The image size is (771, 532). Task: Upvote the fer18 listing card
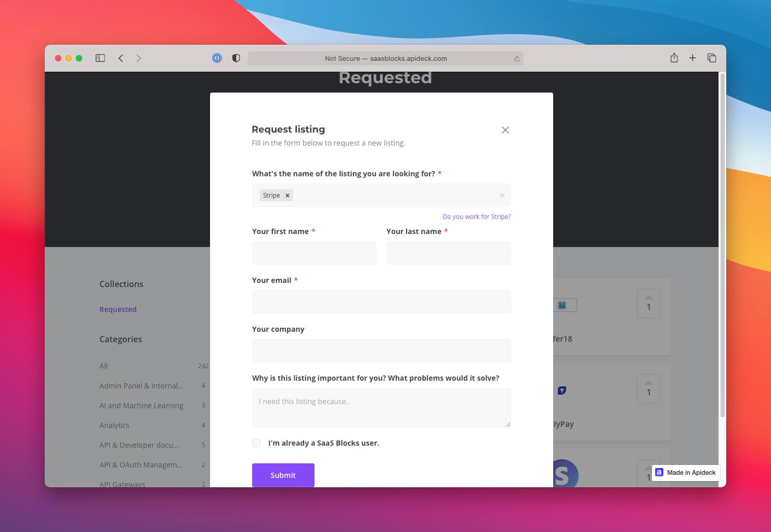(649, 304)
